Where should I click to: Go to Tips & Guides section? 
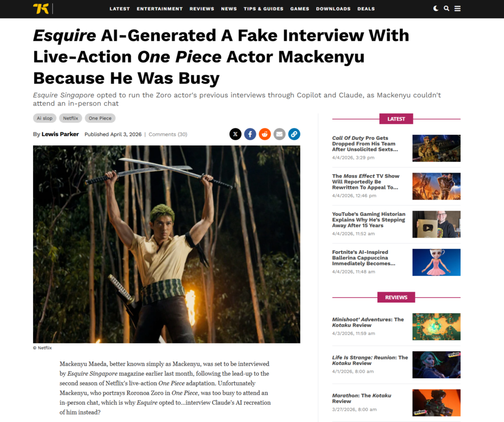[x=263, y=9]
